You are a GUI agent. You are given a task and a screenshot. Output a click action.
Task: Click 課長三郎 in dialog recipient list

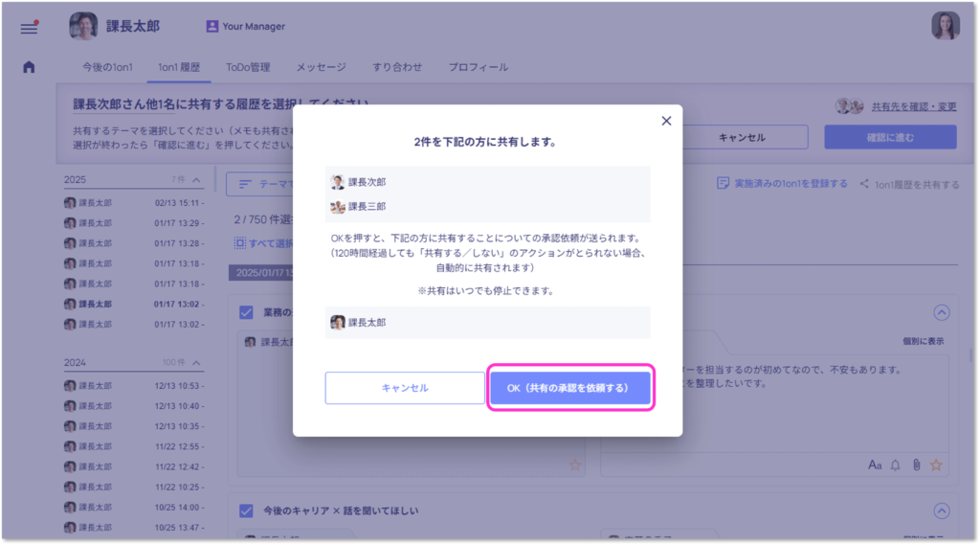coord(359,207)
